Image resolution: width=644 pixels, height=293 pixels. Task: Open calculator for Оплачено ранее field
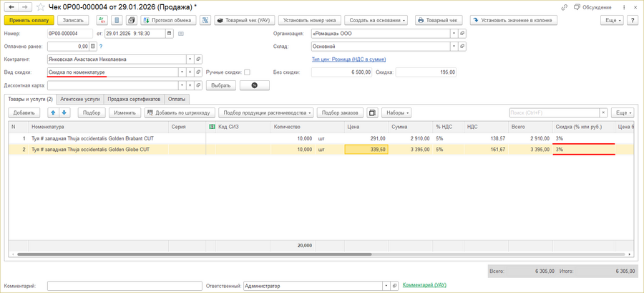pos(93,47)
